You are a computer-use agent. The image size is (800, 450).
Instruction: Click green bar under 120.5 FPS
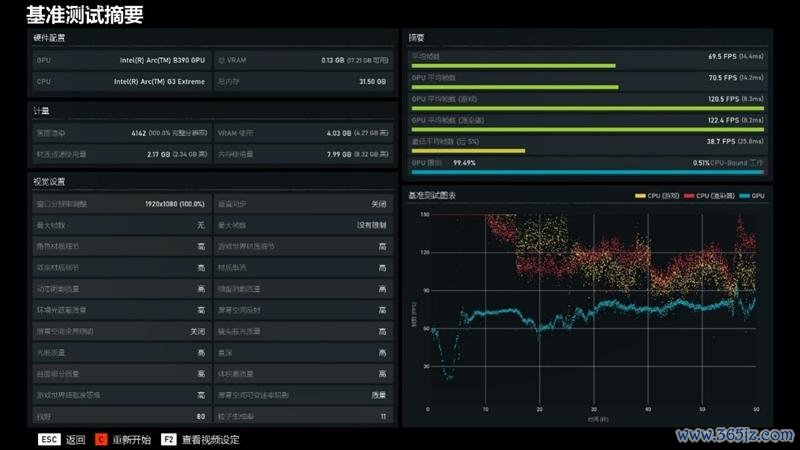point(587,108)
